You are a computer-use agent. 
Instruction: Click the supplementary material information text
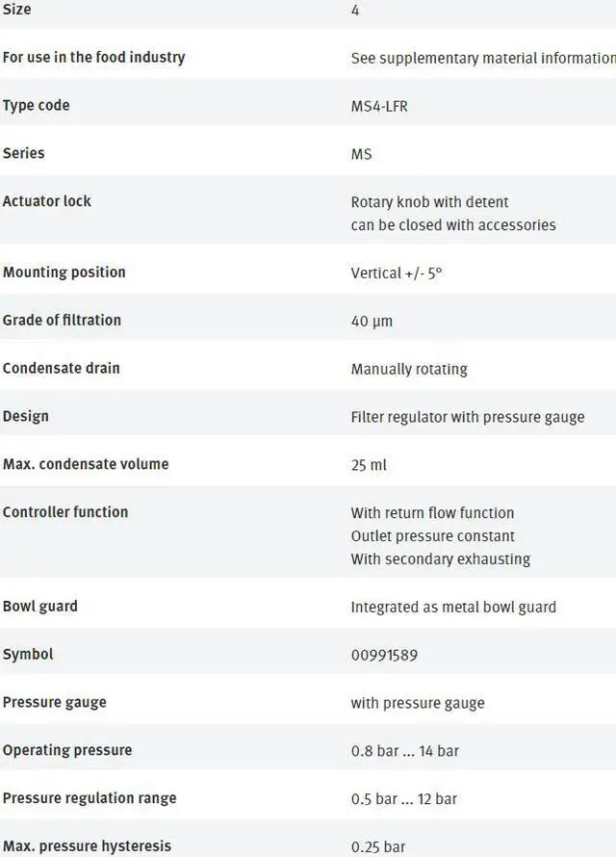click(x=483, y=58)
